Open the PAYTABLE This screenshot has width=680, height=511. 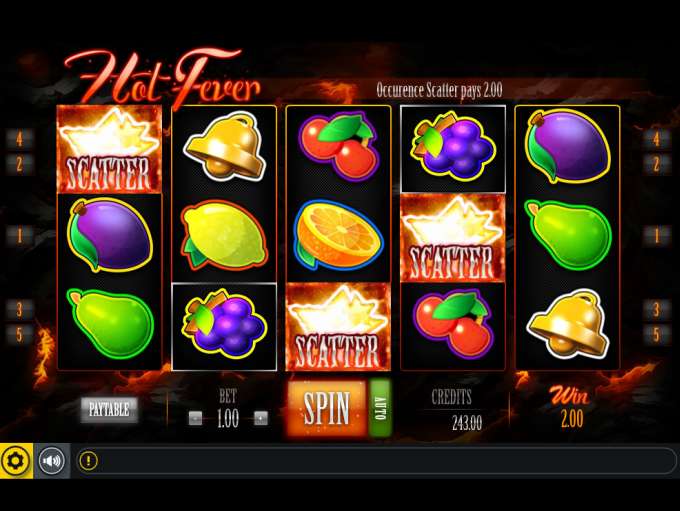click(x=109, y=409)
